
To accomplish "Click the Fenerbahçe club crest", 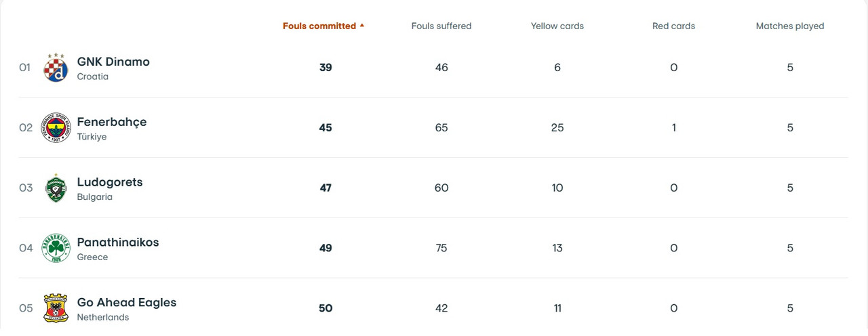I will 56,127.
